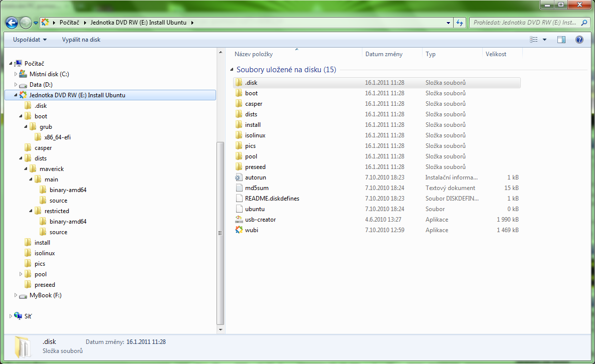Screen dimensions: 595x364
Task: Go back with the Back arrow button
Action: [x=12, y=23]
